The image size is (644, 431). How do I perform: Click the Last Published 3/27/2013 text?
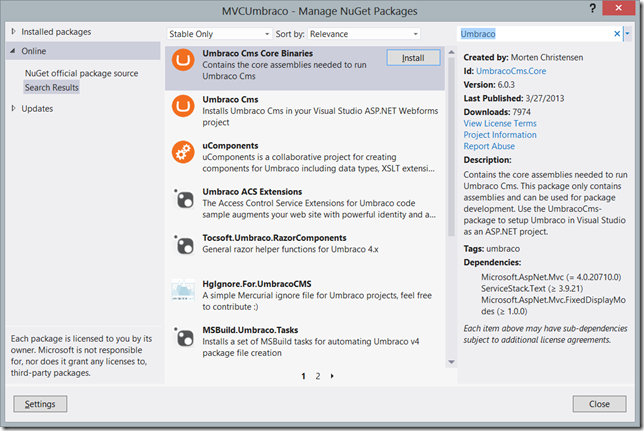(x=514, y=98)
